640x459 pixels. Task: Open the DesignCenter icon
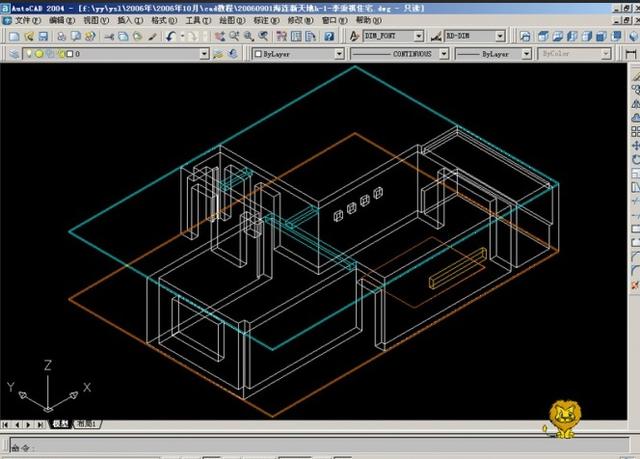296,37
